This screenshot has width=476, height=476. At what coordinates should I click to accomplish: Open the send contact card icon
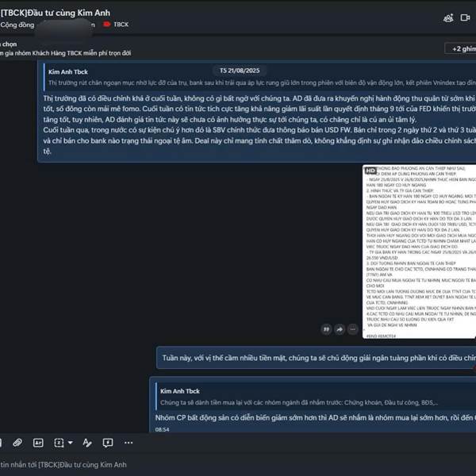tap(38, 443)
